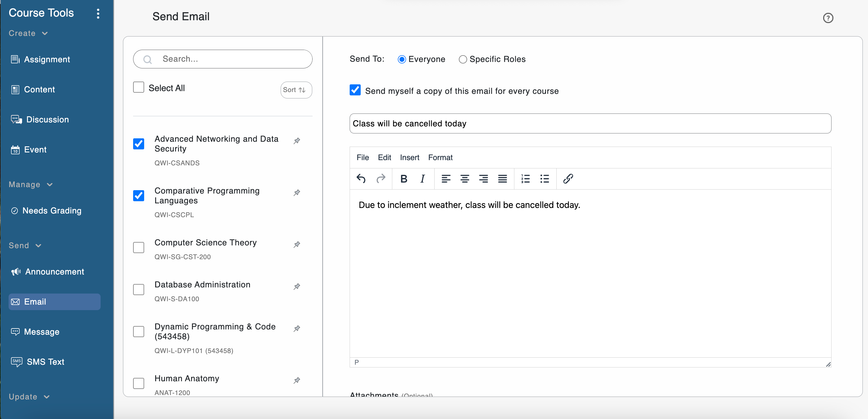This screenshot has height=419, width=868.
Task: Apply bullet list formatting
Action: coord(544,179)
